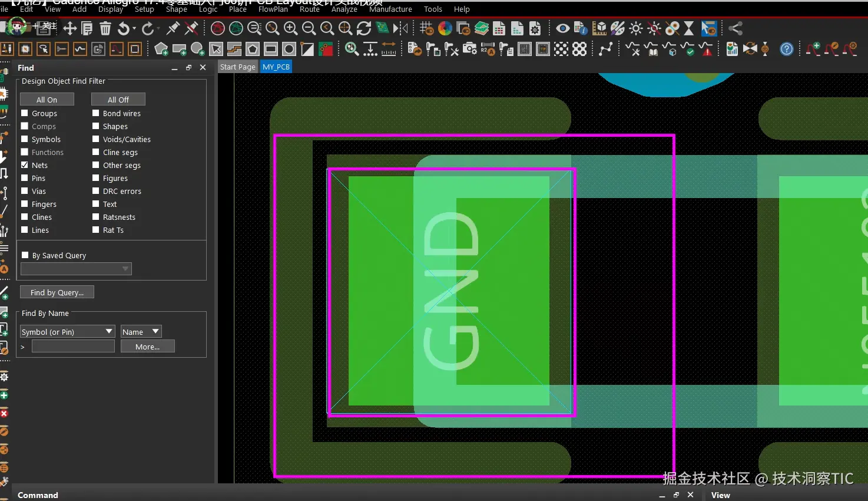Click the Unrats All red circle icon

pos(218,28)
